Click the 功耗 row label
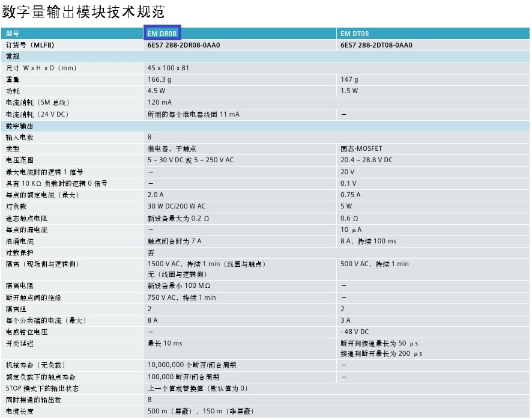The width and height of the screenshot is (532, 420). pyautogui.click(x=13, y=91)
